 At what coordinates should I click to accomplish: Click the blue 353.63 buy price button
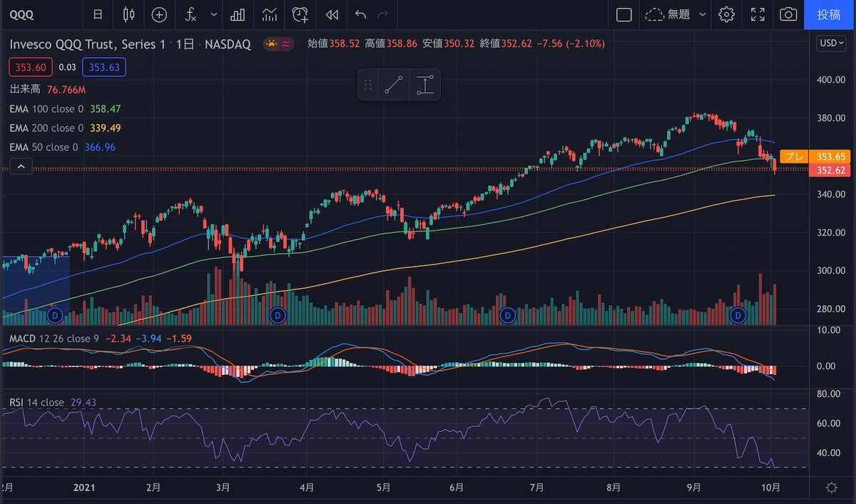104,68
